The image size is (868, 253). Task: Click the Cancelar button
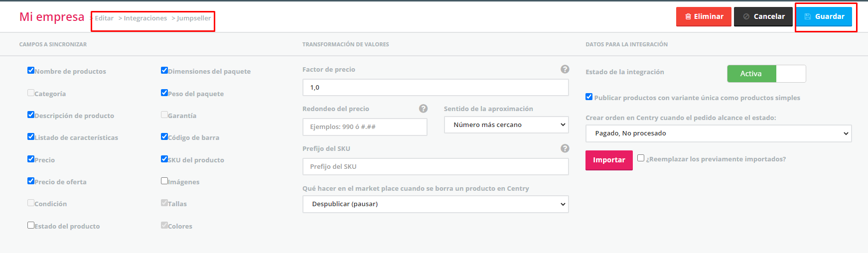763,16
